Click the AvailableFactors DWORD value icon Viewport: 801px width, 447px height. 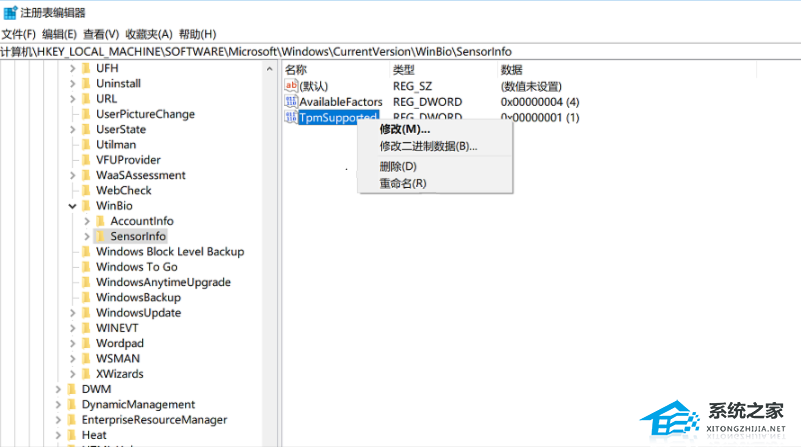(291, 102)
